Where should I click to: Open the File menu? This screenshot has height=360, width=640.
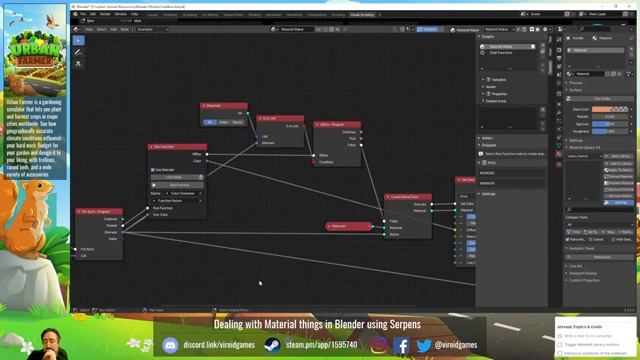83,14
